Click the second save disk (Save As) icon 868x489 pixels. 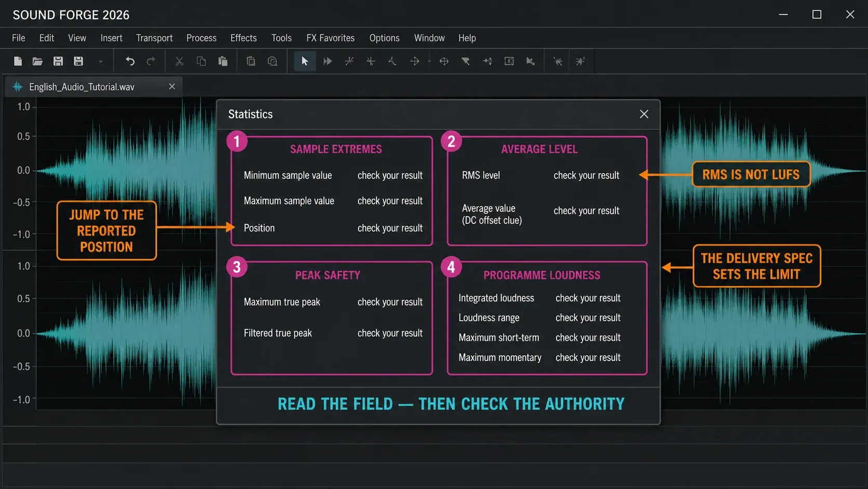tap(78, 61)
